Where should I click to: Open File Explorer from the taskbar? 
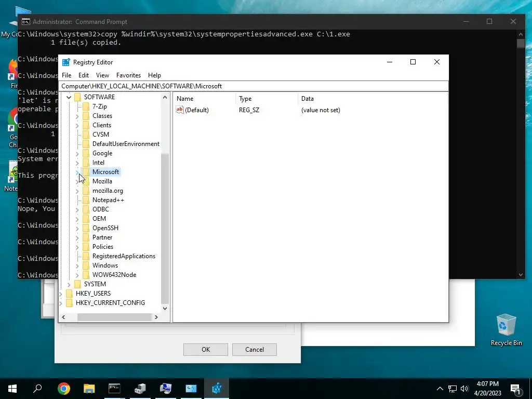coord(89,389)
